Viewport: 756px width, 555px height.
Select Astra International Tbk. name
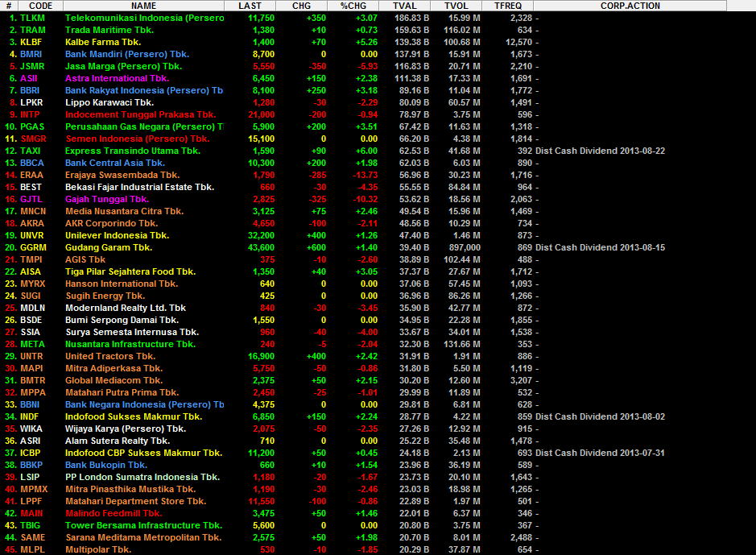118,78
